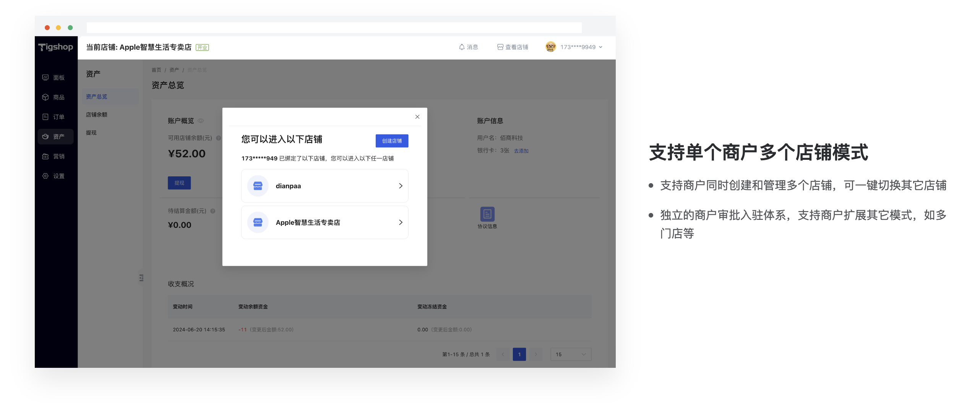This screenshot has width=980, height=403.
Task: Open the 订单 orders sidebar icon
Action: [x=45, y=117]
